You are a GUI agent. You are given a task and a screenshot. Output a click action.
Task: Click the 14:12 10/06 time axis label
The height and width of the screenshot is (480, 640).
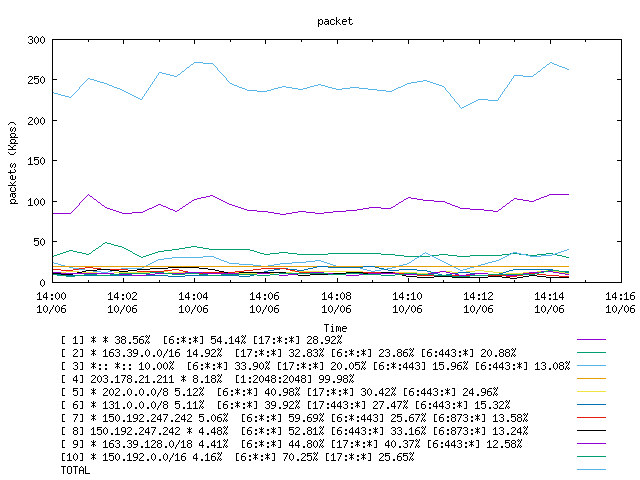coord(478,302)
